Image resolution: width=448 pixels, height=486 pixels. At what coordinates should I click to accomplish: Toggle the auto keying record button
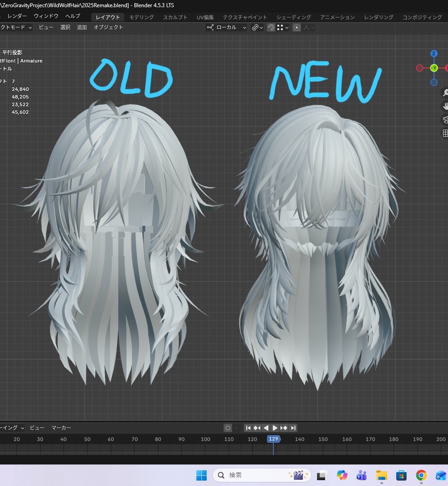click(228, 428)
